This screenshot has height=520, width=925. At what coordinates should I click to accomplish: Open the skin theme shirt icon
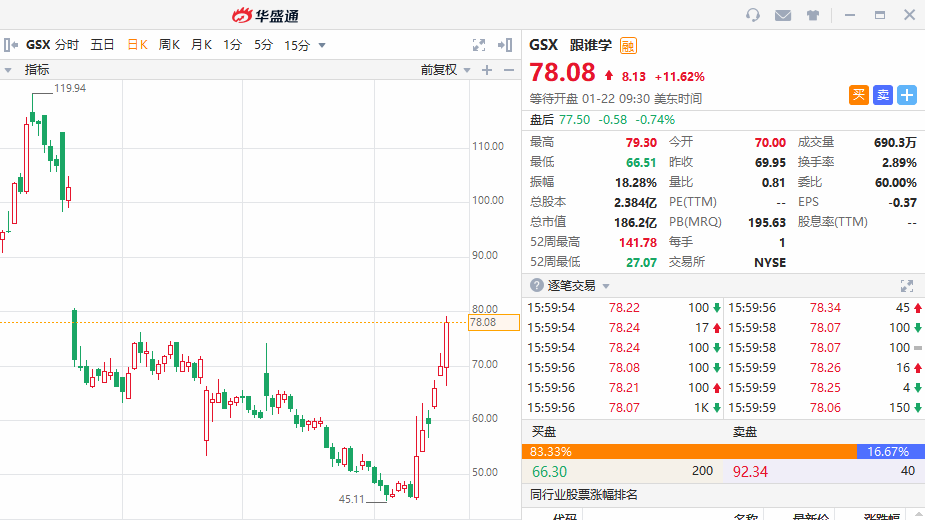pos(813,15)
